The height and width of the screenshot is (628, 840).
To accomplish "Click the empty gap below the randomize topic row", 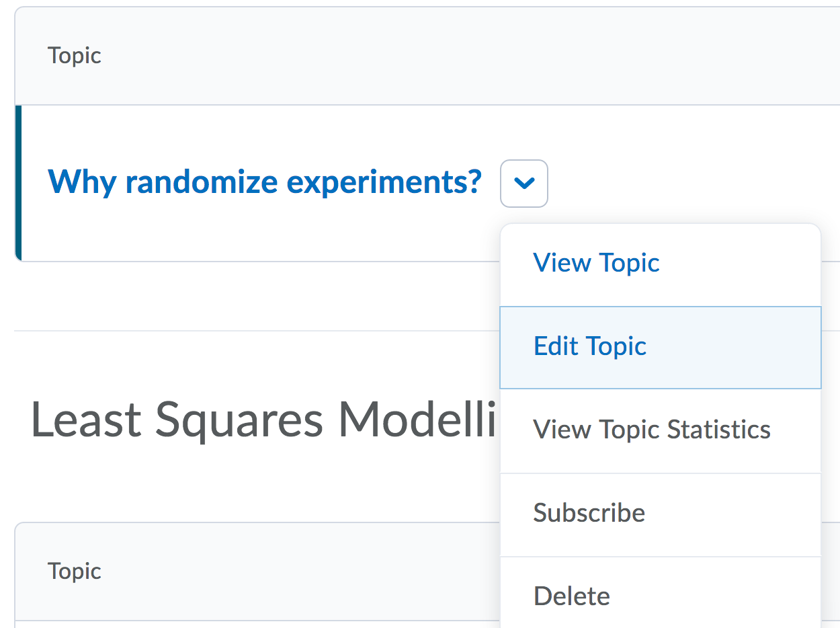I will tap(255, 296).
